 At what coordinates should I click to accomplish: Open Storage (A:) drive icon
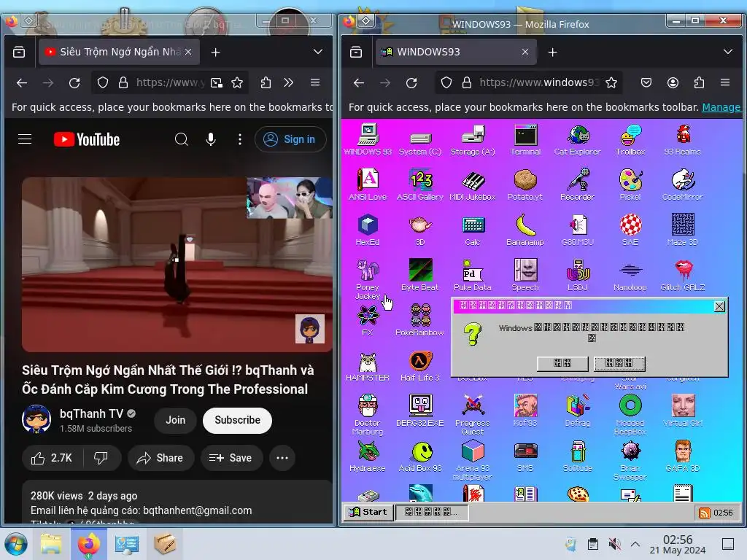tap(473, 140)
